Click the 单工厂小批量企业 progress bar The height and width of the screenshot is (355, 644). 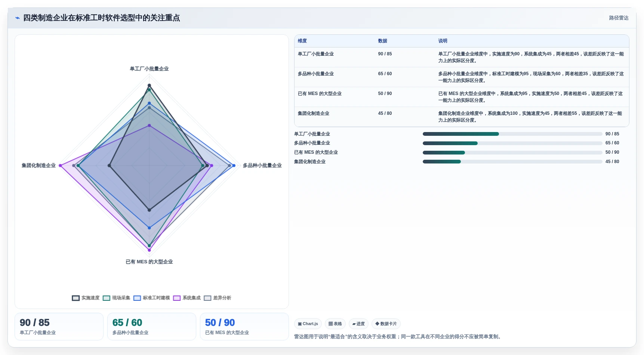coord(512,134)
